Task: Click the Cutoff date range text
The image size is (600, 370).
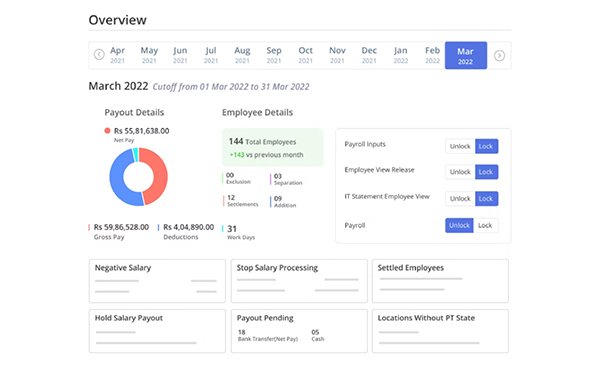Action: point(231,87)
